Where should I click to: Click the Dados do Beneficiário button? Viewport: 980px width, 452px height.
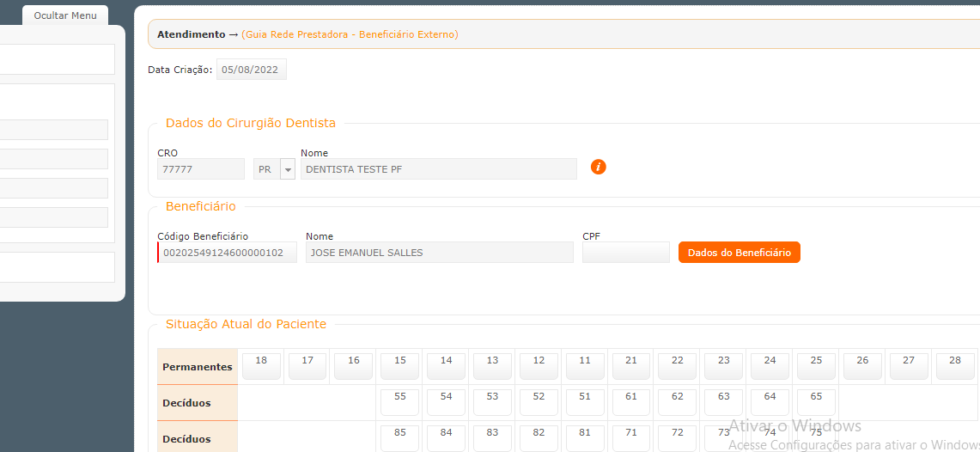[x=739, y=253]
